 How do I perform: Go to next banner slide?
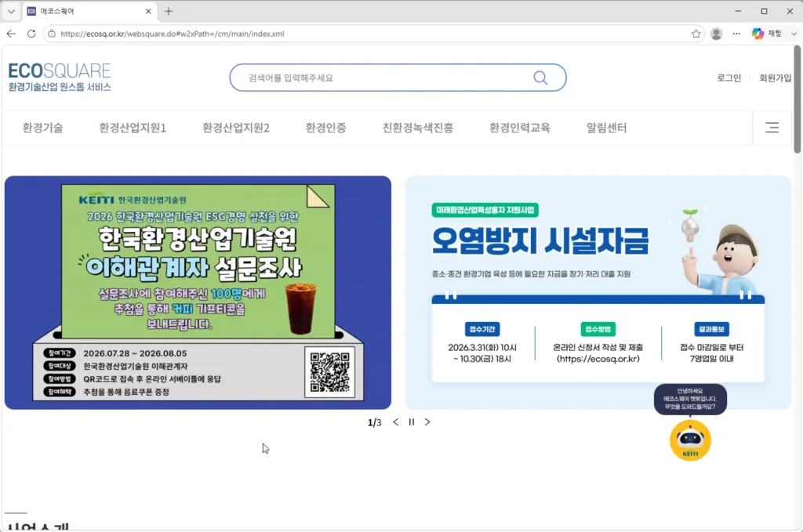pos(427,422)
